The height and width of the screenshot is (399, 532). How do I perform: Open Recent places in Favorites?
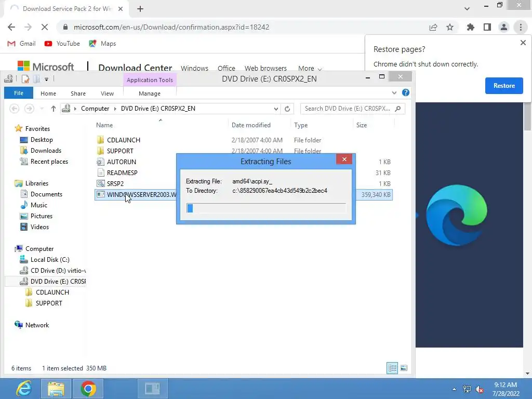click(49, 162)
